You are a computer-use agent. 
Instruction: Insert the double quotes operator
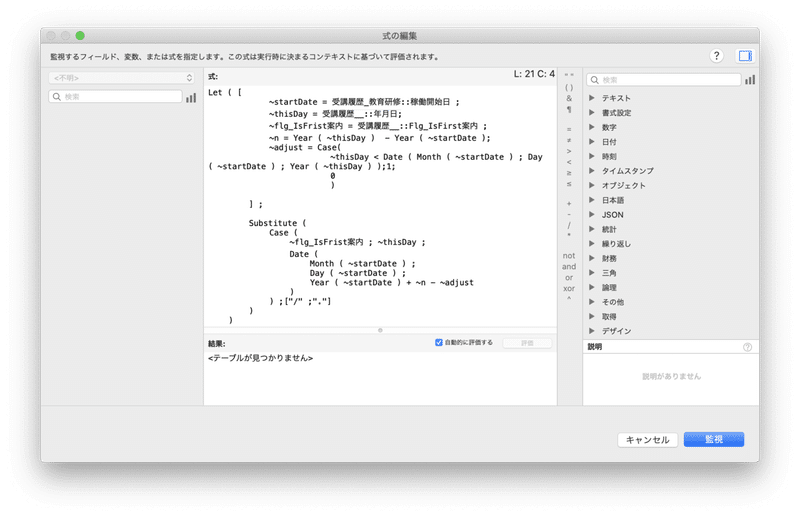tap(569, 76)
